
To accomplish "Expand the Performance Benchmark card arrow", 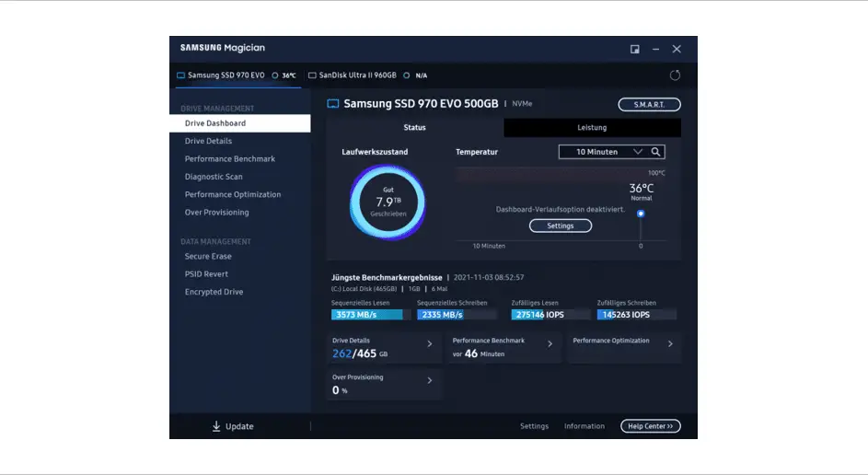I will tap(550, 343).
